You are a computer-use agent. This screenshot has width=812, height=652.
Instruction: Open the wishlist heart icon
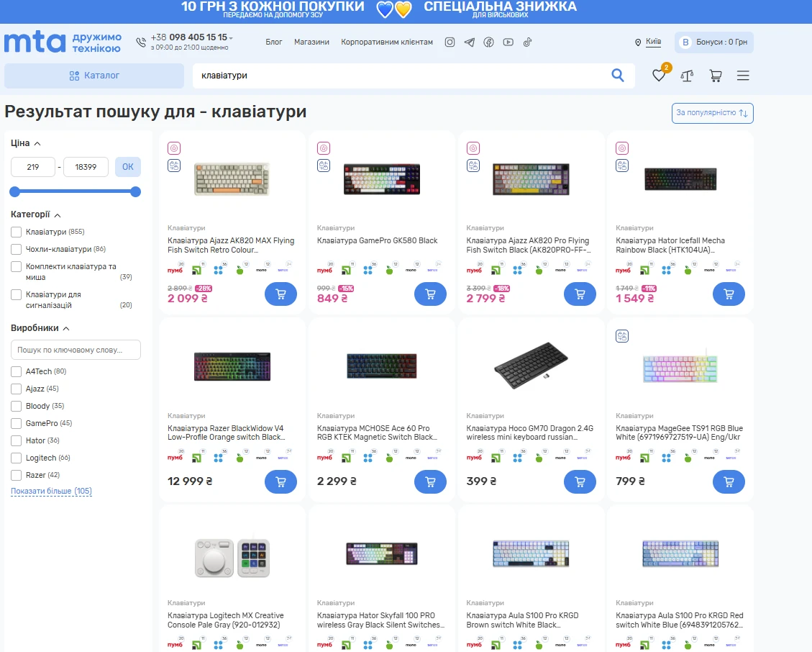(x=659, y=76)
